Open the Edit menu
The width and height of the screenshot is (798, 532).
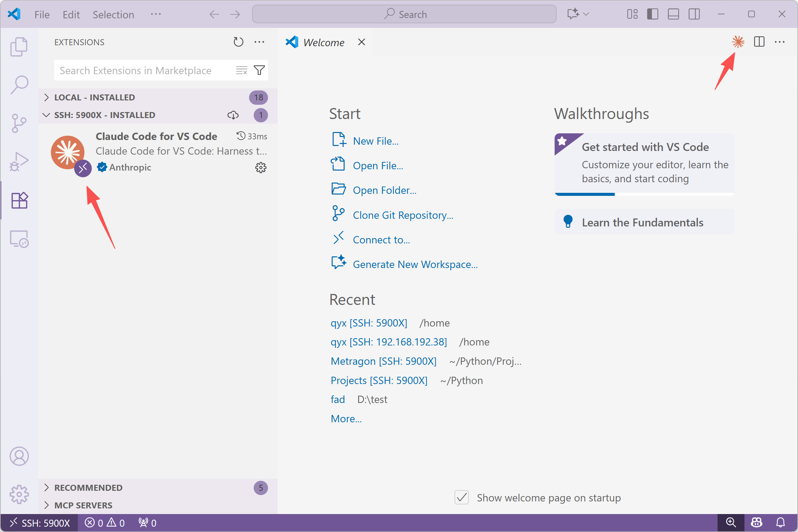pyautogui.click(x=71, y=15)
